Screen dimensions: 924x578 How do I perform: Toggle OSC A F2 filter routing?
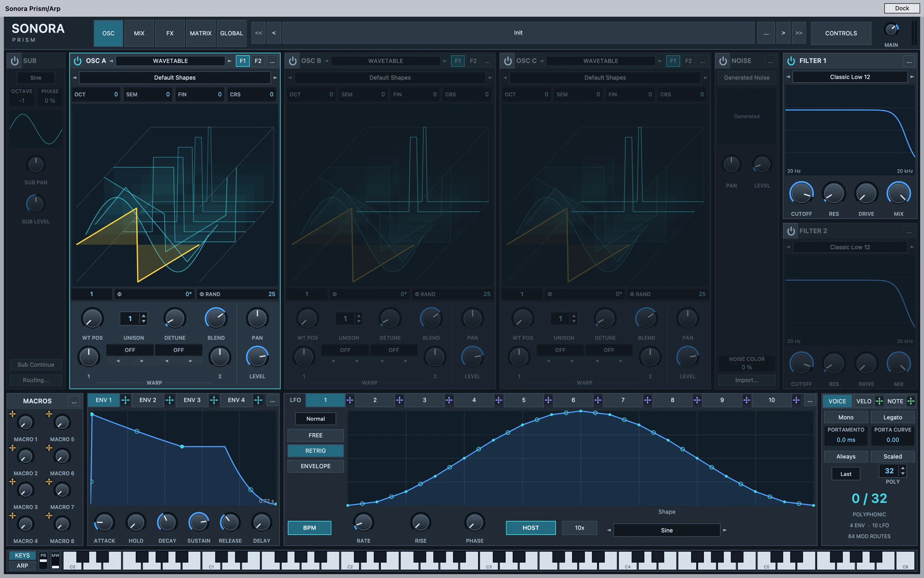[x=258, y=61]
